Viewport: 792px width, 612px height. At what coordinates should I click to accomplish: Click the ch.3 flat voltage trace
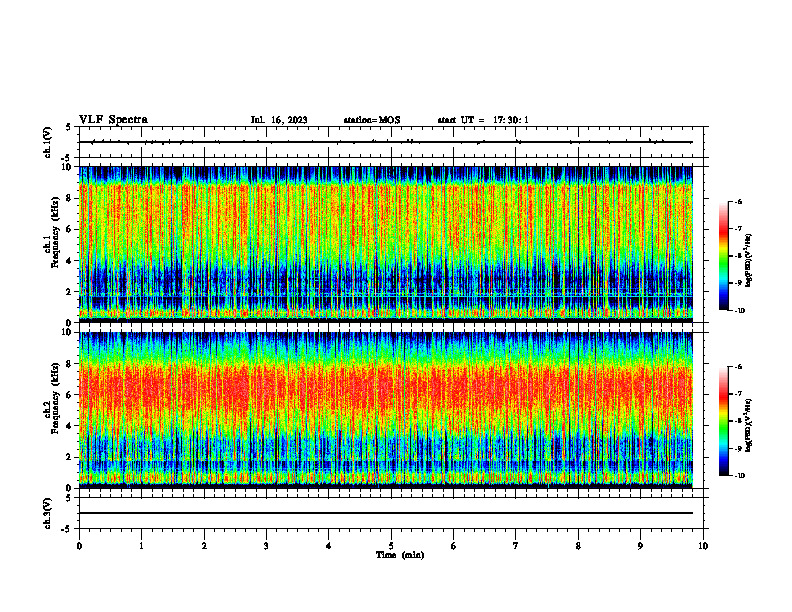click(x=386, y=513)
